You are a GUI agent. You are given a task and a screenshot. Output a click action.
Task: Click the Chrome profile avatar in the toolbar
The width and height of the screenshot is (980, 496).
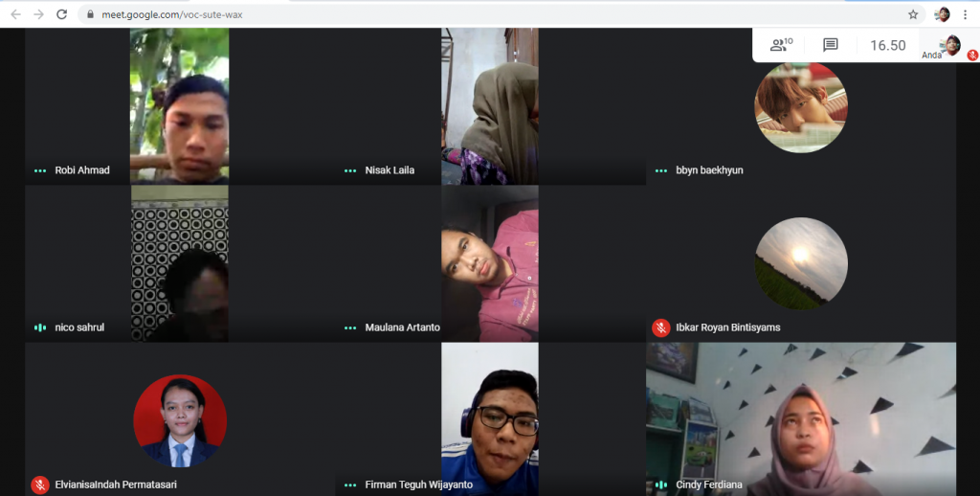coord(942,14)
